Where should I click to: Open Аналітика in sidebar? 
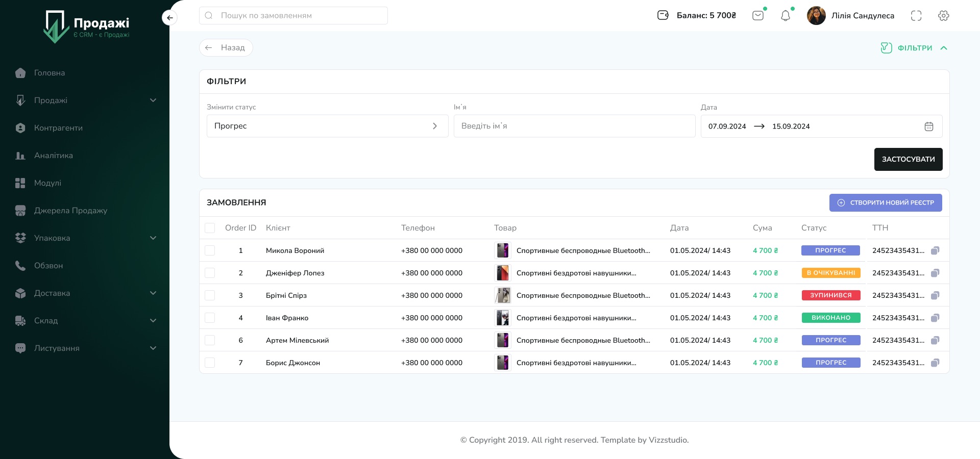[53, 156]
